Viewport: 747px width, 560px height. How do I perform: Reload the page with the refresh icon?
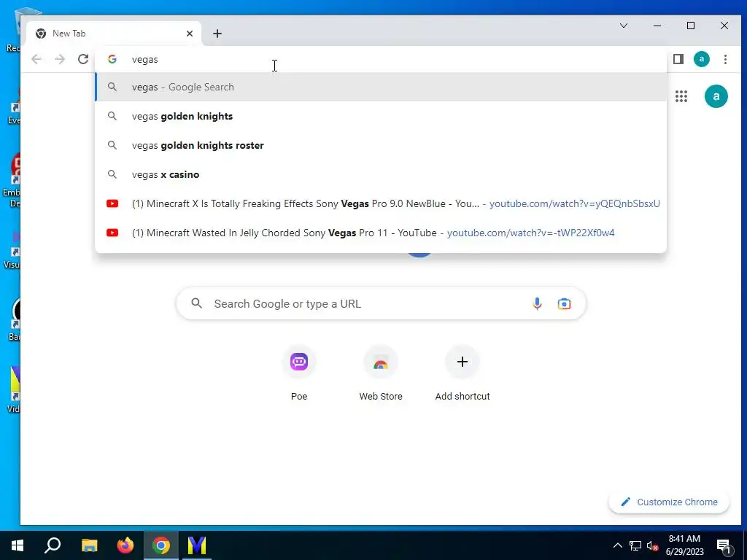point(83,59)
